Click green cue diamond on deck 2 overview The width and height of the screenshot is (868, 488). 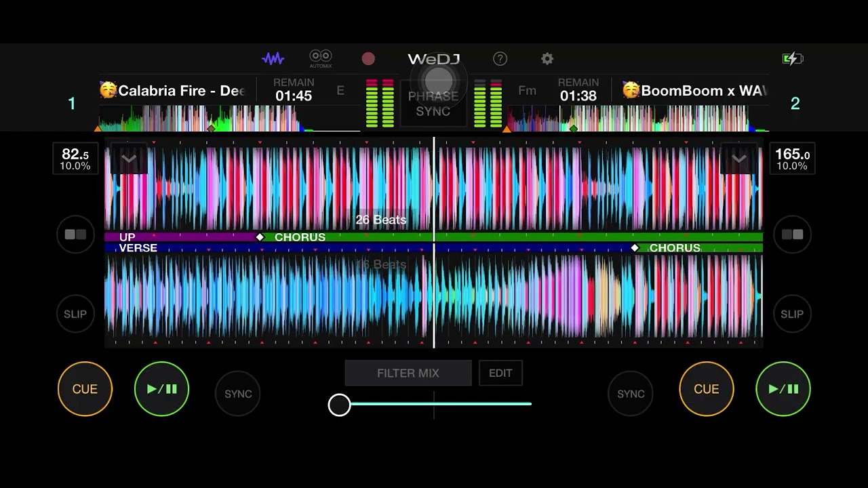coord(574,127)
